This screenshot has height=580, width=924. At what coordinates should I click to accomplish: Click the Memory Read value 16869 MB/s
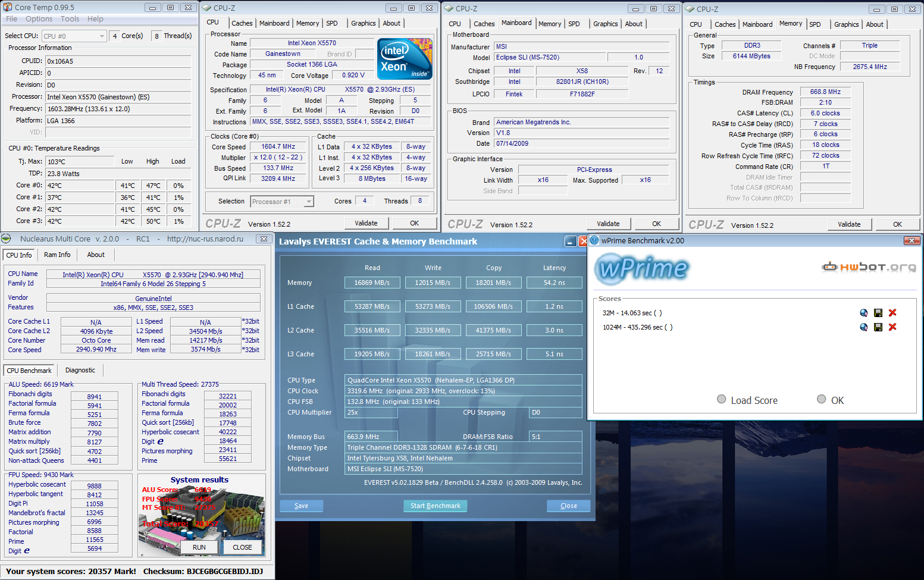coord(372,283)
